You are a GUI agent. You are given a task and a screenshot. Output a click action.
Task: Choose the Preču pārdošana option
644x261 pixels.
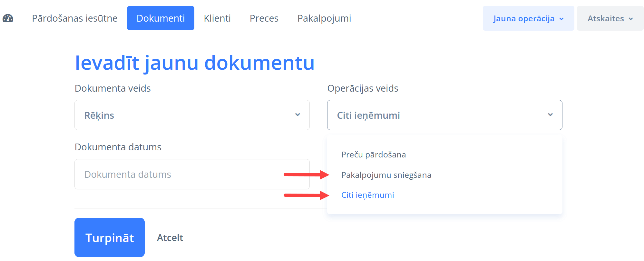(x=374, y=155)
